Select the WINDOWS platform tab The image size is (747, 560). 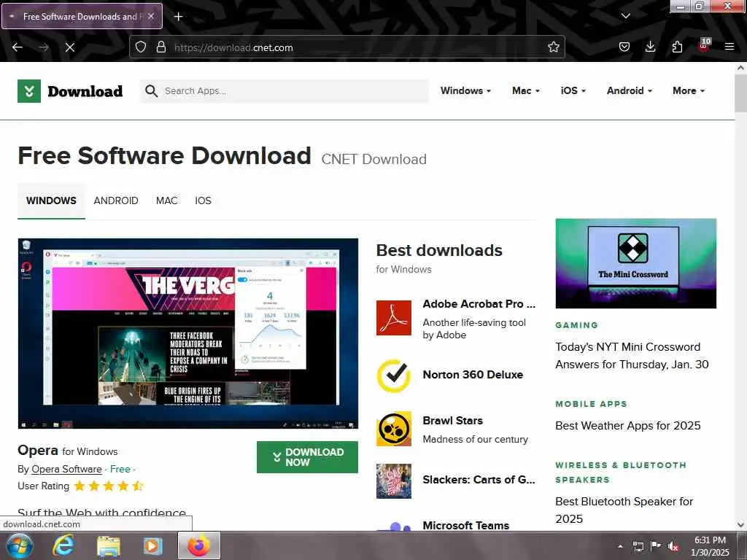click(51, 201)
